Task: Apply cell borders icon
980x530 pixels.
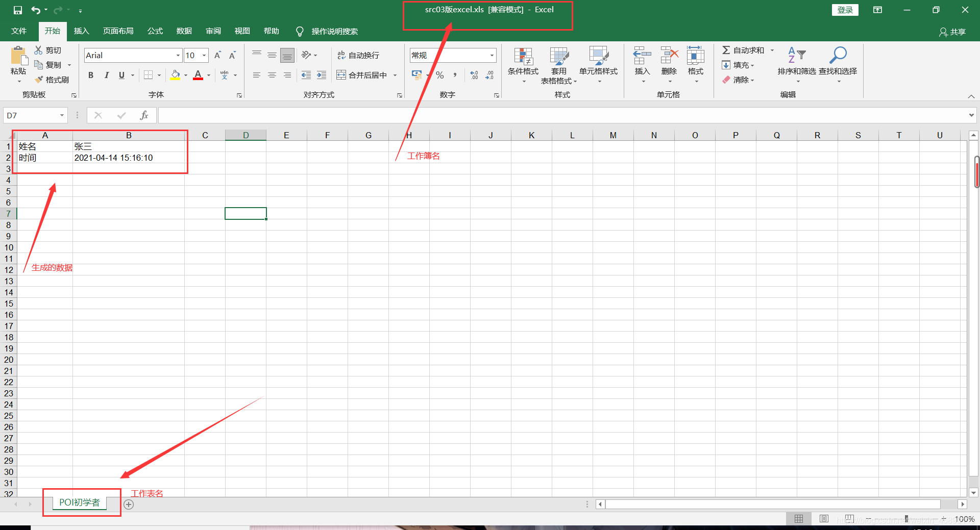Action: point(148,75)
